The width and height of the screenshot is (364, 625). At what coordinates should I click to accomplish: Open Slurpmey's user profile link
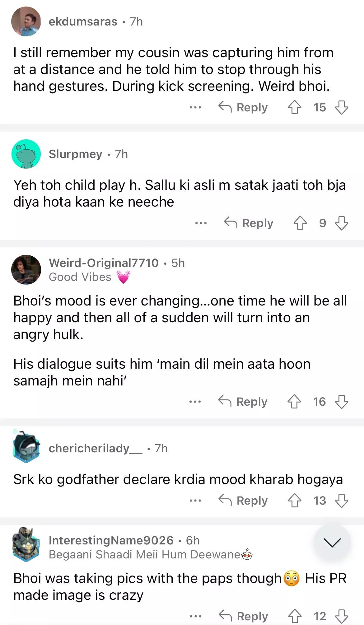tap(76, 154)
